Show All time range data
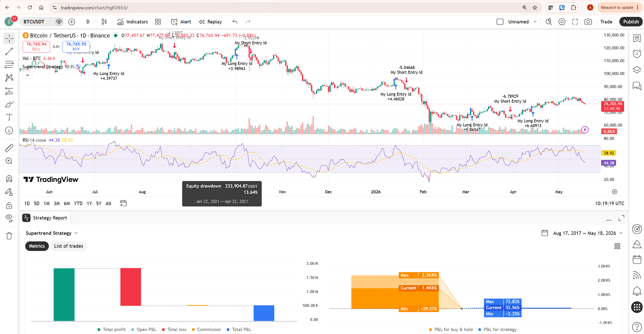The height and width of the screenshot is (334, 644). coord(108,204)
